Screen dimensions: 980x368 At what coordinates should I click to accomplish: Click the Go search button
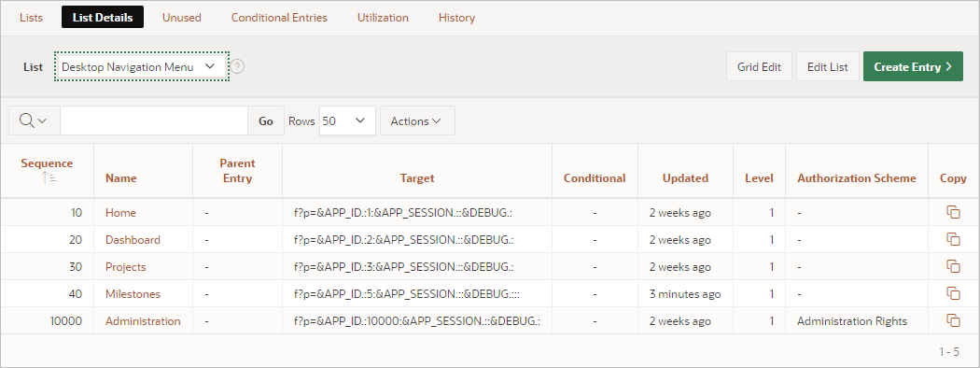(x=266, y=120)
